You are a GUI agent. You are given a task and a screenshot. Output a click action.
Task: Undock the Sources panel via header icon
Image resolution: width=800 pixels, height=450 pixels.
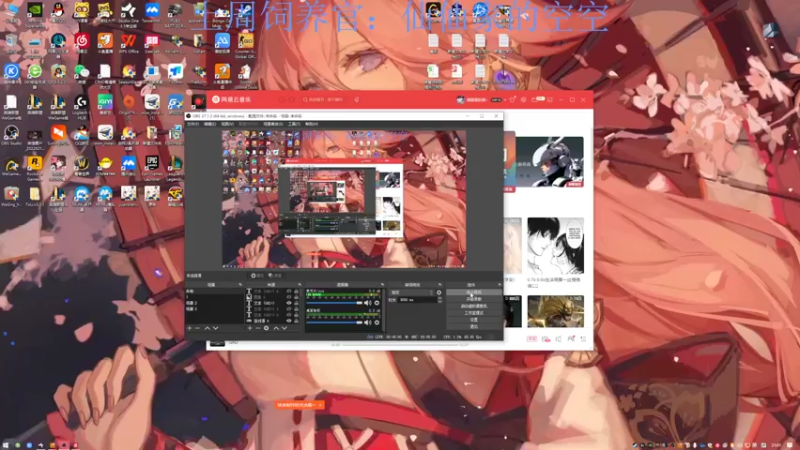300,284
